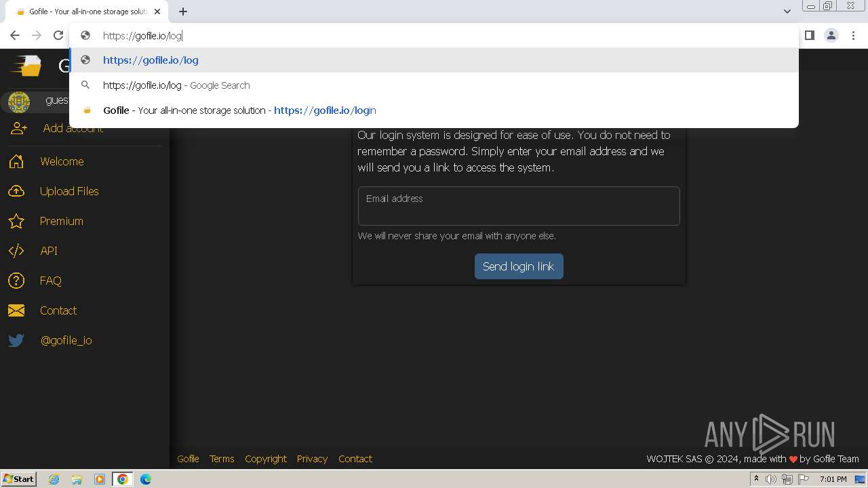Open Upload Files
Image resolution: width=868 pixels, height=488 pixels.
(x=69, y=191)
